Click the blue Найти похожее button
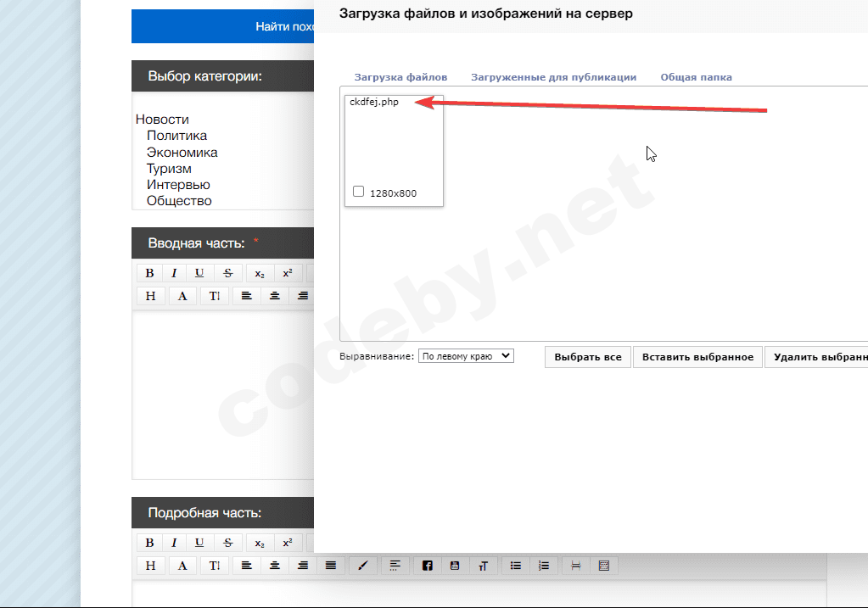This screenshot has width=868, height=608. (x=222, y=26)
